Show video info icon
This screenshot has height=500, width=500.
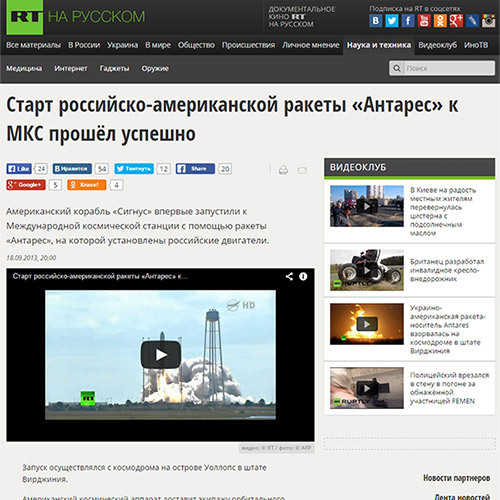(x=303, y=276)
